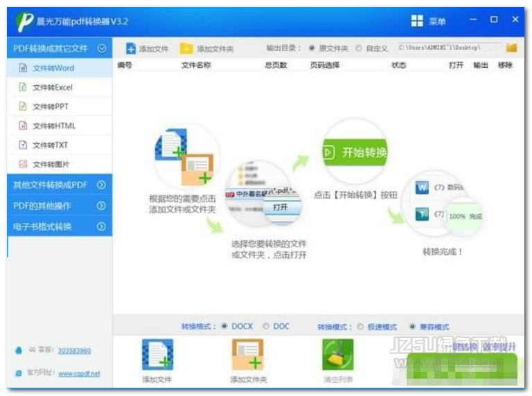This screenshot has width=532, height=396.
Task: Open QQ customer service number link
Action: [74, 350]
